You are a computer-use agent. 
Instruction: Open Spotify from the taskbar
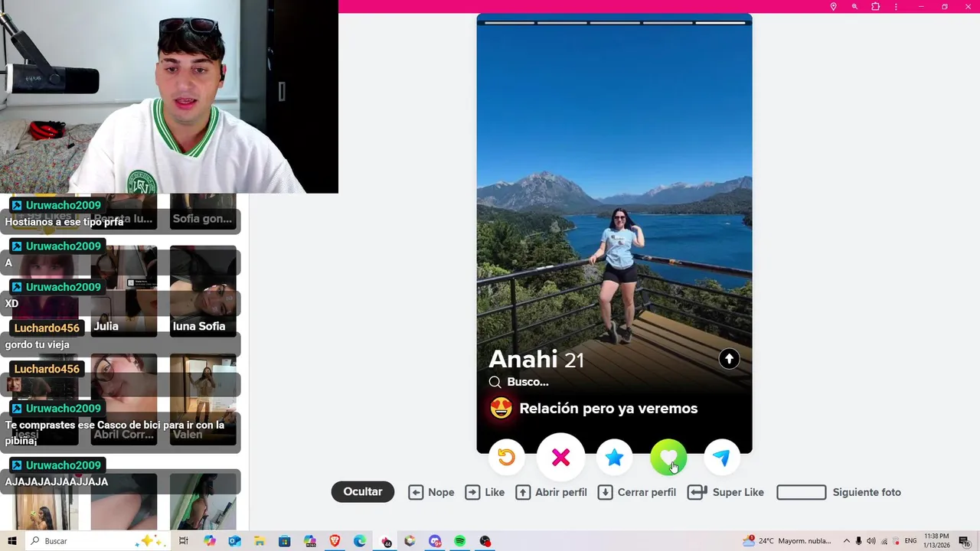tap(459, 541)
